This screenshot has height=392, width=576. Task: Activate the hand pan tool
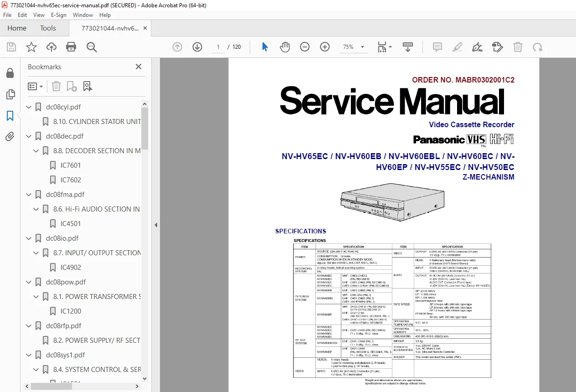285,47
